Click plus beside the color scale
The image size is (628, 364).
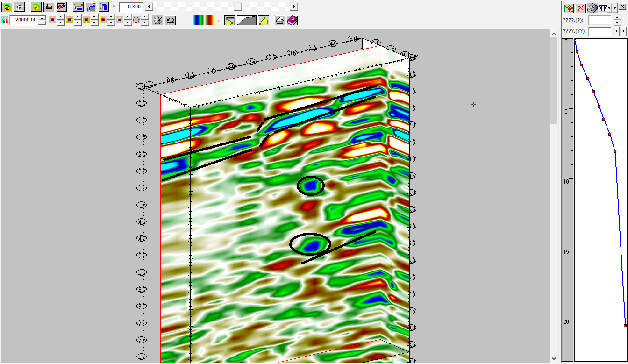click(x=219, y=21)
